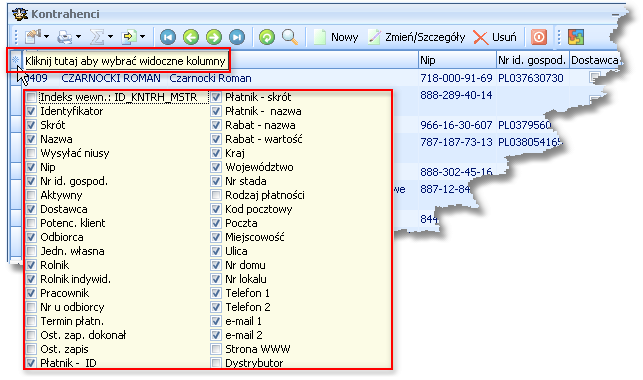Uncheck the Telefon 1 checkbox
Screen dimensions: 643x380
(216, 293)
